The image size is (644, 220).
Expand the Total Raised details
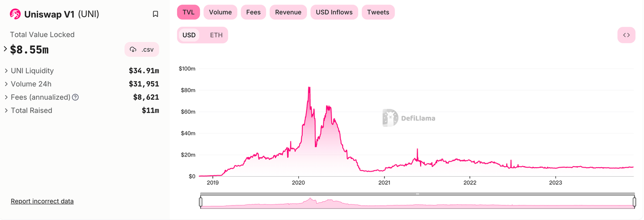click(x=6, y=110)
